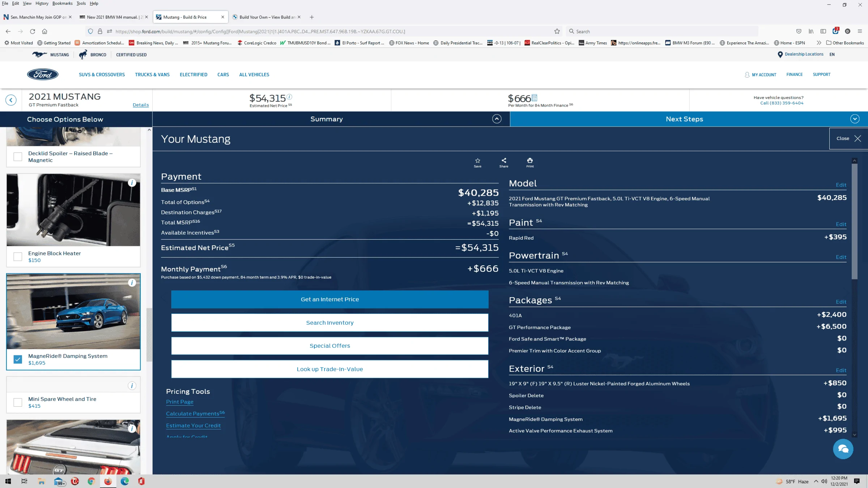Open the SUVs & Crossovers menu
868x488 pixels.
pos(102,74)
